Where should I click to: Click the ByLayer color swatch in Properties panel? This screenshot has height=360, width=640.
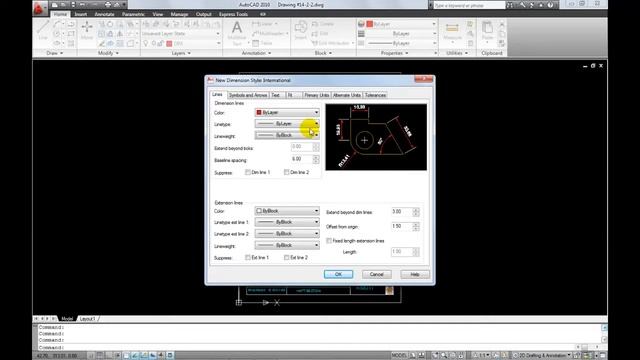pyautogui.click(x=370, y=24)
